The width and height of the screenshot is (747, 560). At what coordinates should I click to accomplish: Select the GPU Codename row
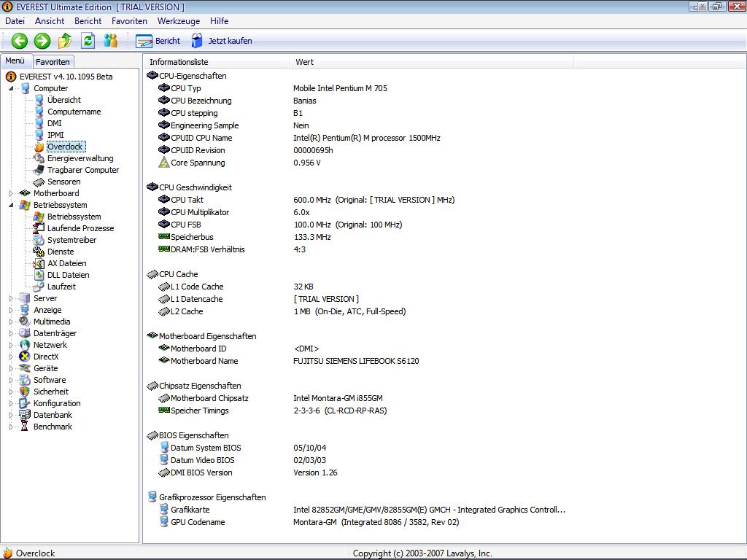coord(357,522)
